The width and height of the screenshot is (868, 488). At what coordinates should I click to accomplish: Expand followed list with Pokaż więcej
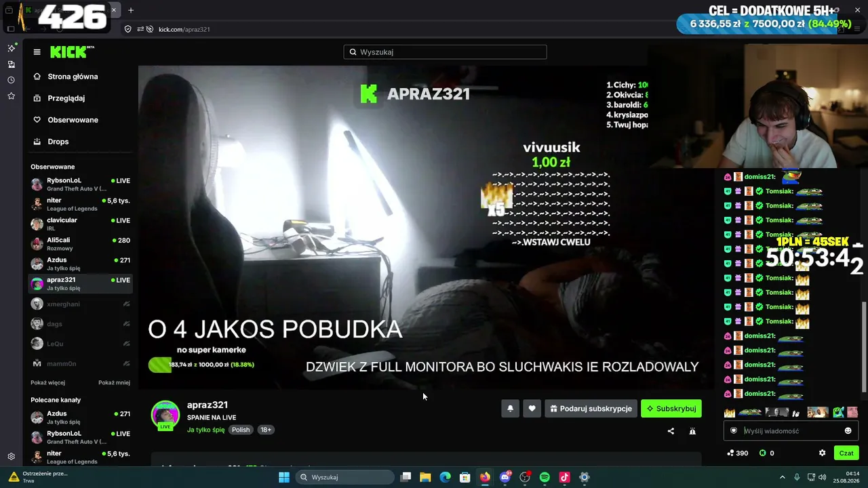(47, 382)
